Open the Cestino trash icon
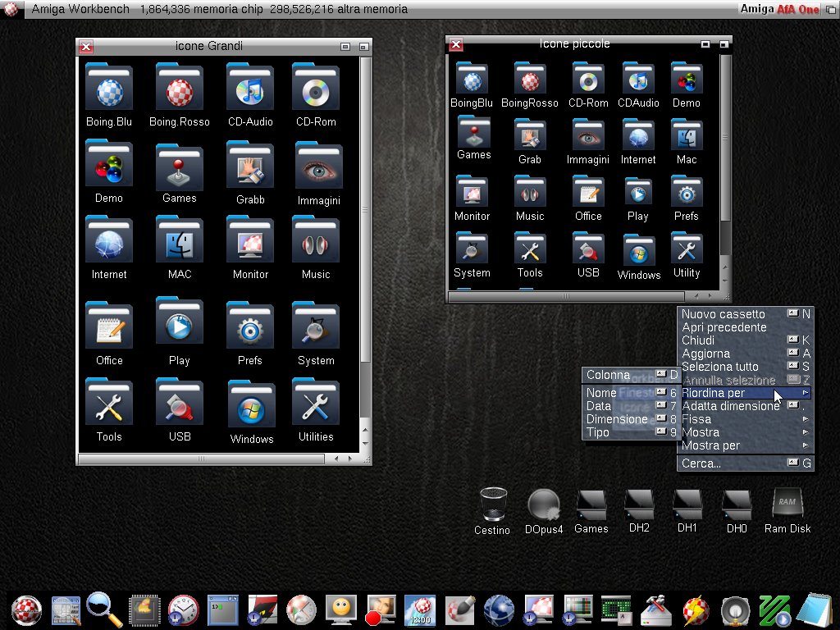The height and width of the screenshot is (630, 840). (x=492, y=506)
